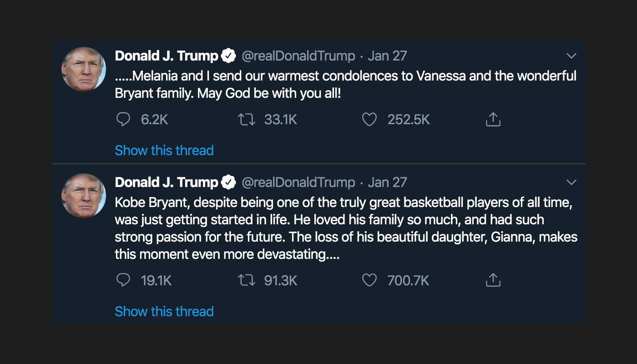Expand options chevron on Kobe Bryant tweet
637x364 pixels.
571,182
